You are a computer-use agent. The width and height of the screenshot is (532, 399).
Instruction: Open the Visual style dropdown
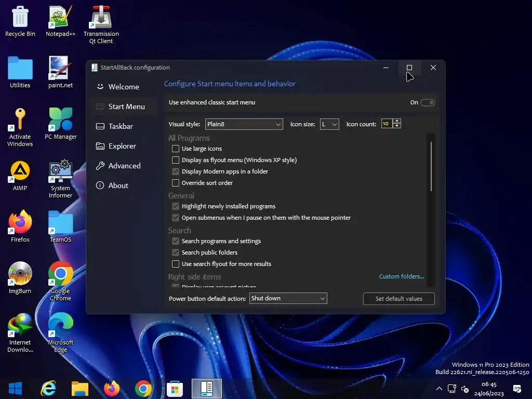244,124
